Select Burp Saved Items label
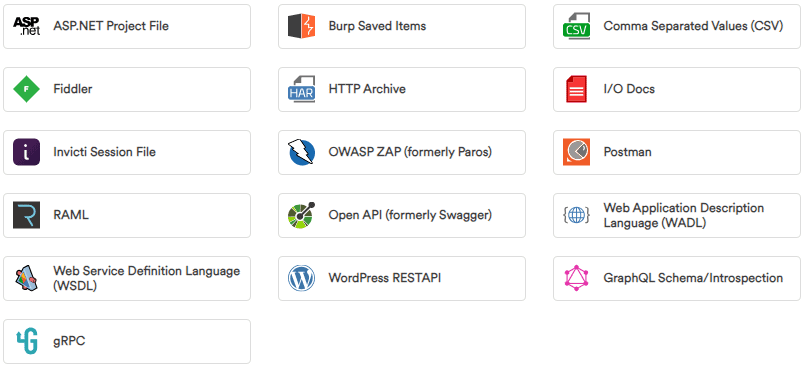This screenshot has width=807, height=367. (377, 26)
